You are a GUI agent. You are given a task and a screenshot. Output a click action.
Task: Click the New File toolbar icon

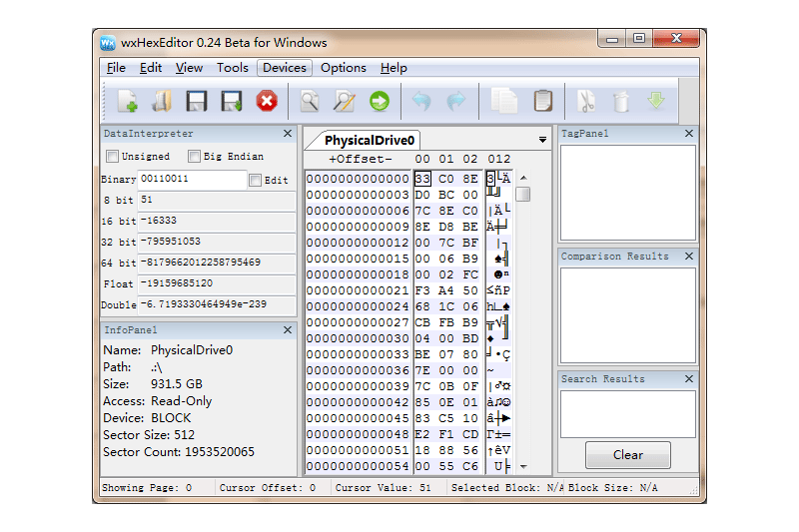point(128,101)
